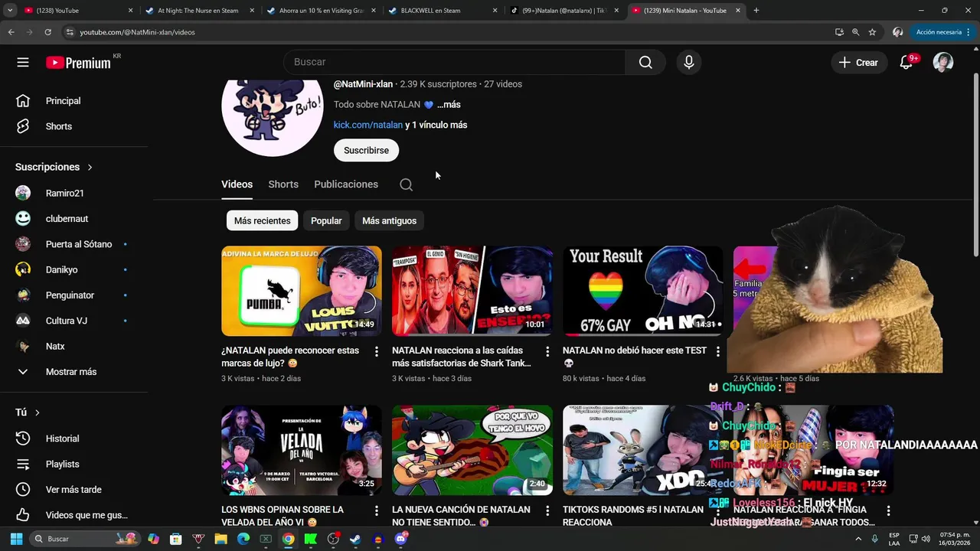Click the YouTube search input field
Screen dimensions: 980x551
pos(454,63)
